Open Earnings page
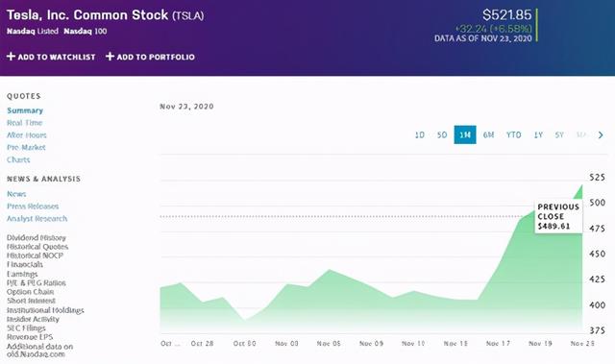 pyautogui.click(x=22, y=274)
